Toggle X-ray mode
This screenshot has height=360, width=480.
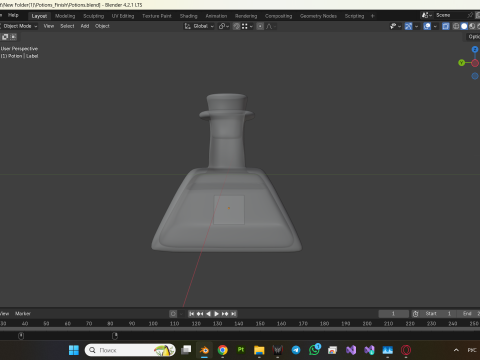(x=446, y=26)
